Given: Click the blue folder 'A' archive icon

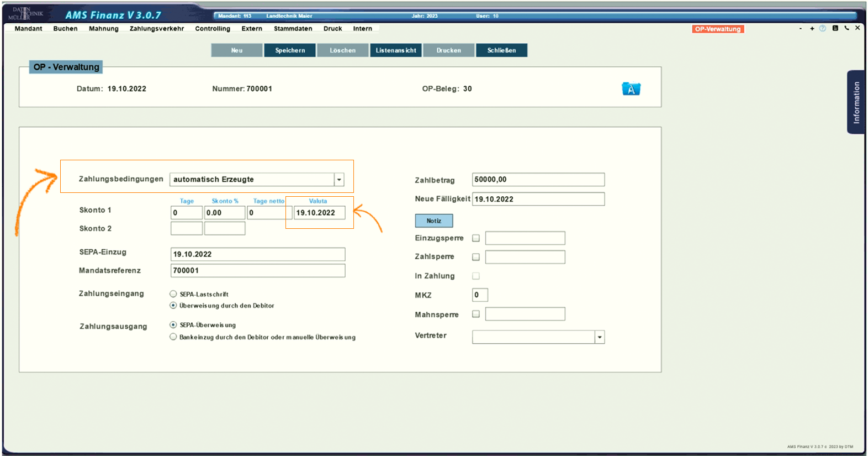Looking at the screenshot, I should pyautogui.click(x=631, y=89).
